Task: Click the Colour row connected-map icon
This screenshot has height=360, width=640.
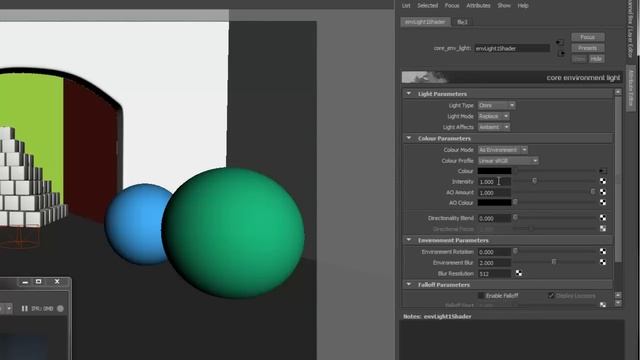Action: pos(602,171)
